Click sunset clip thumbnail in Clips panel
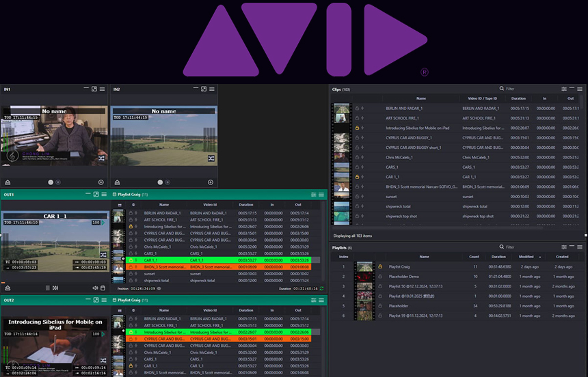This screenshot has height=377, width=588. click(x=341, y=197)
